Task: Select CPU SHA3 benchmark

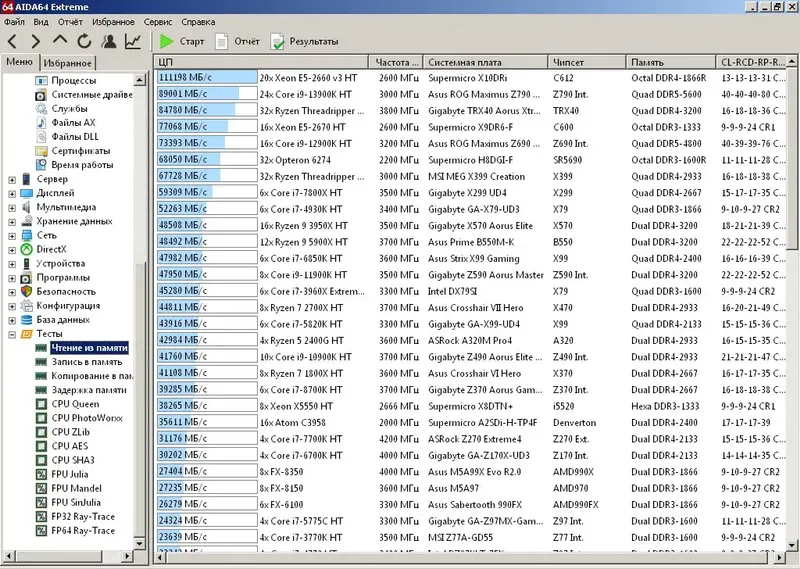Action: [73, 460]
